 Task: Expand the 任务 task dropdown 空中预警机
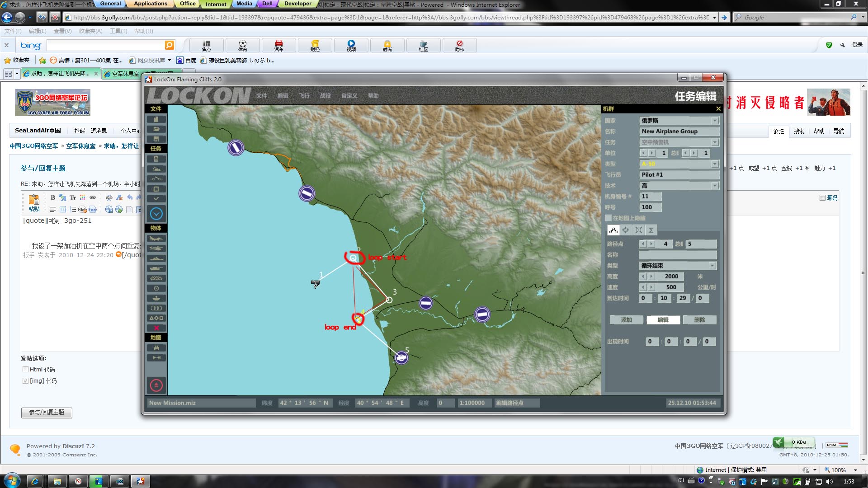tap(715, 142)
